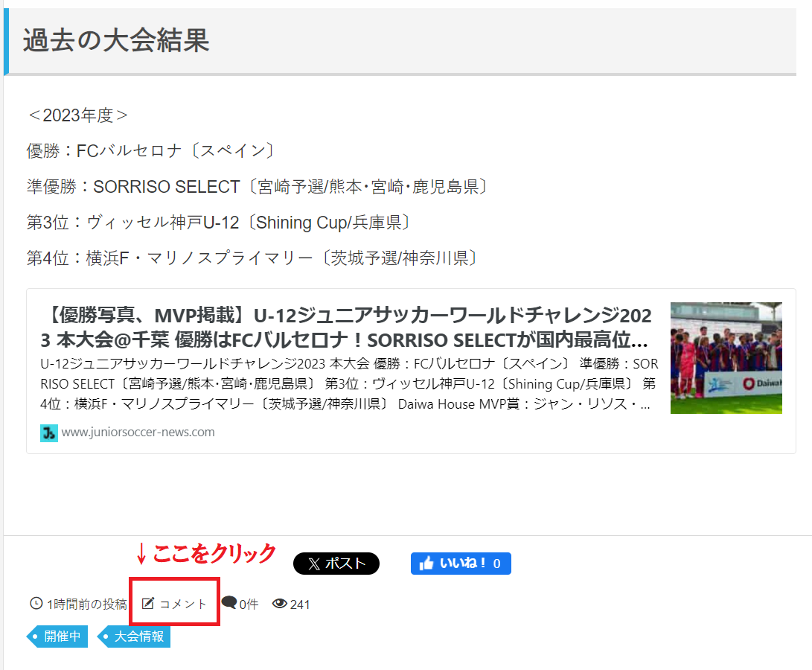
Task: Click the article card description excerpt text
Action: click(350, 384)
